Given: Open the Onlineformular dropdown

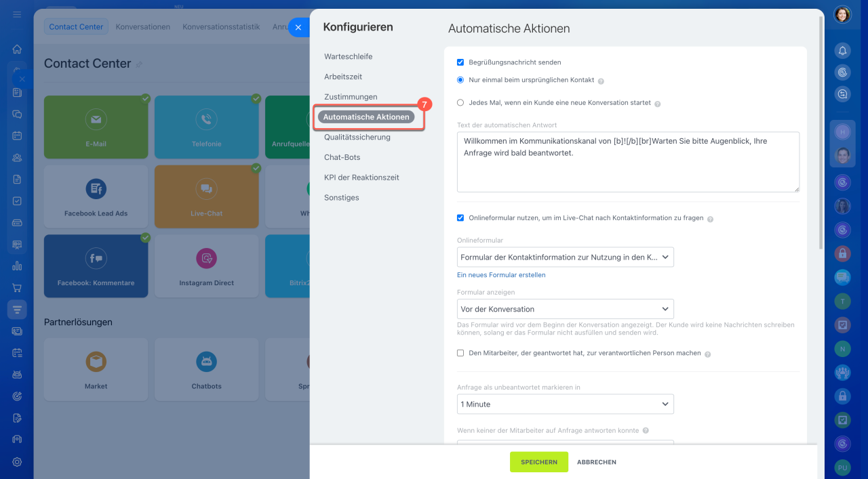Looking at the screenshot, I should [x=566, y=257].
